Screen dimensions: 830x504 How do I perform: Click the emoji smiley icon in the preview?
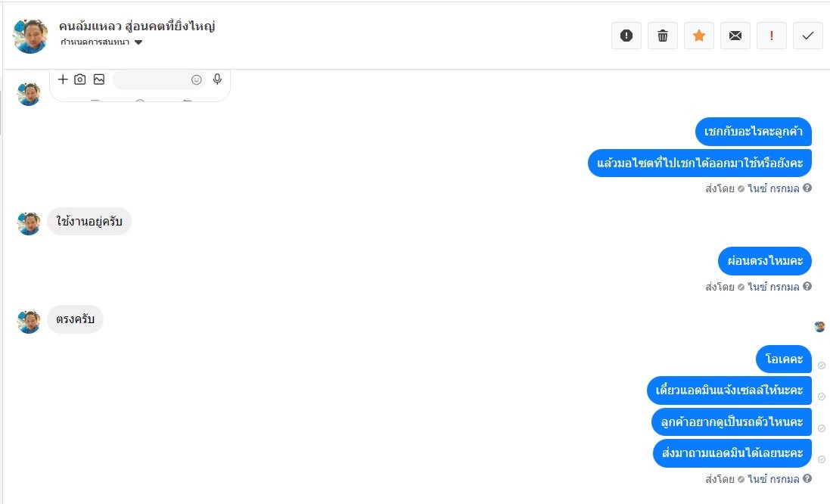197,80
